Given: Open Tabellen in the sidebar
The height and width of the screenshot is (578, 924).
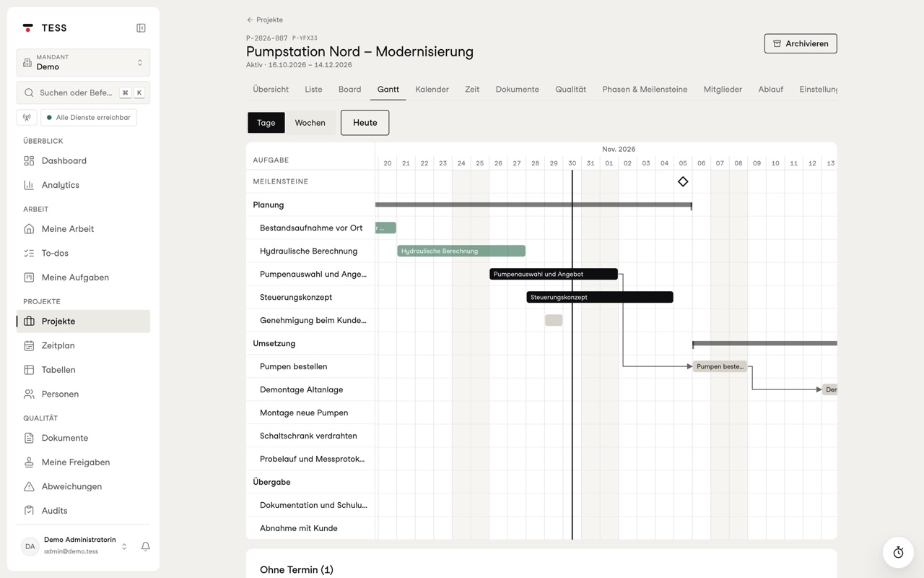Looking at the screenshot, I should click(83, 370).
